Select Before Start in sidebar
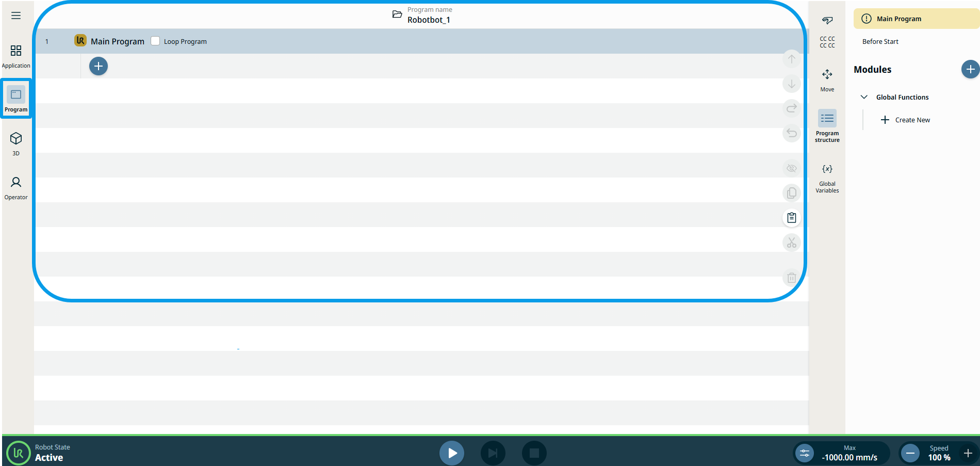This screenshot has width=980, height=466. pyautogui.click(x=880, y=41)
